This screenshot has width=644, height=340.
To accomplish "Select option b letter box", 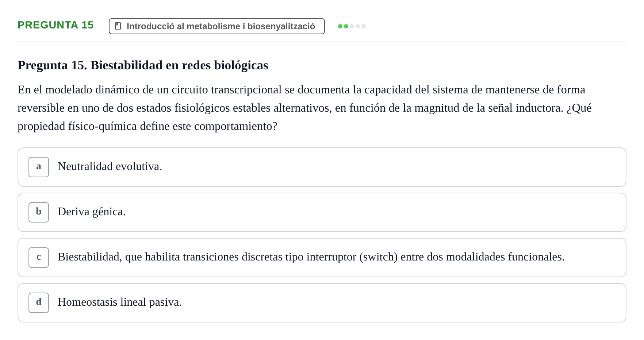I will point(39,212).
